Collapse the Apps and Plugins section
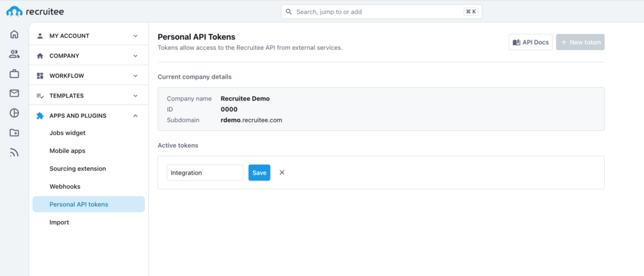This screenshot has height=276, width=644. 89,116
